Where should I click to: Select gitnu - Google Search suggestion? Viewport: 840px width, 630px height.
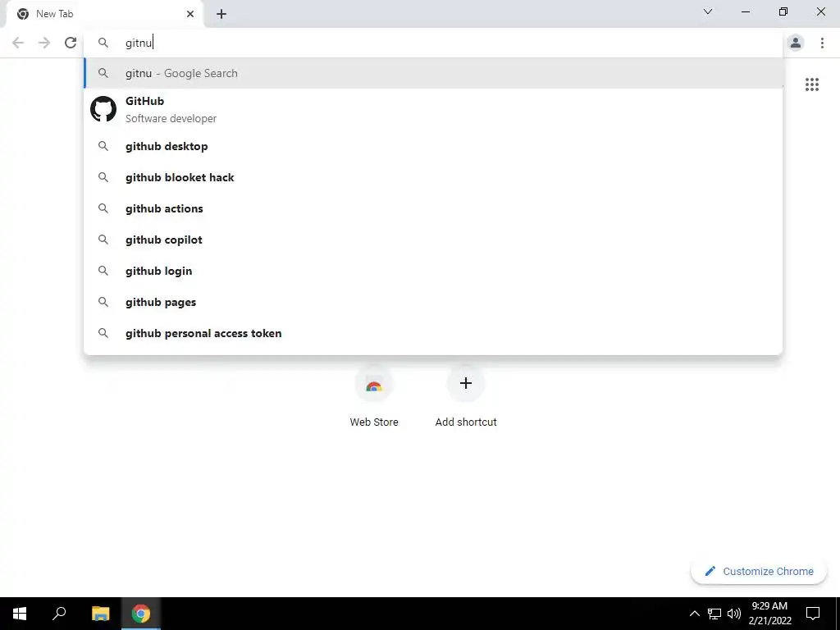pyautogui.click(x=433, y=73)
